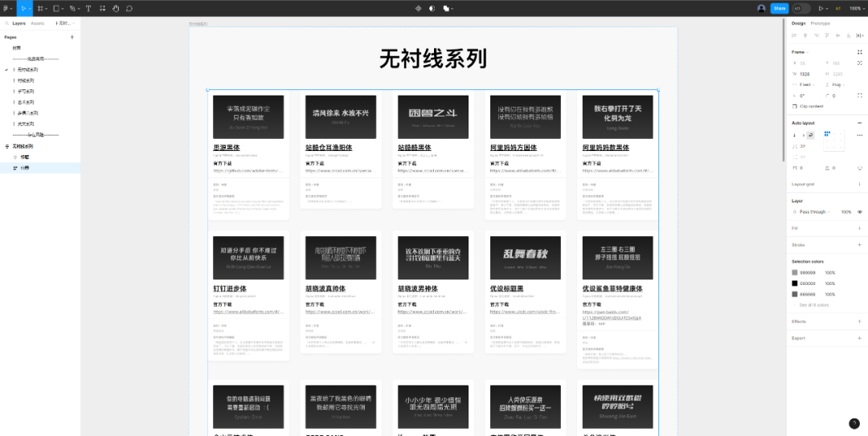Select the Move tool
Image resolution: width=868 pixels, height=436 pixels.
[23, 8]
